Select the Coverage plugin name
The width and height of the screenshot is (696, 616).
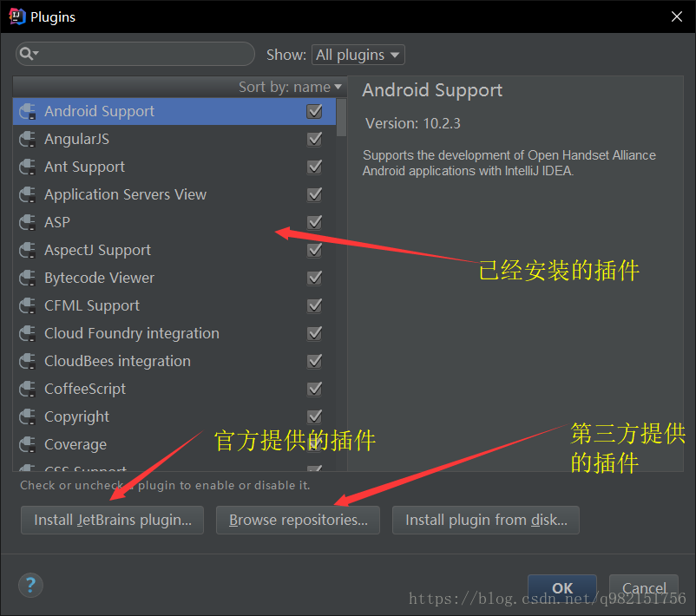click(x=76, y=444)
